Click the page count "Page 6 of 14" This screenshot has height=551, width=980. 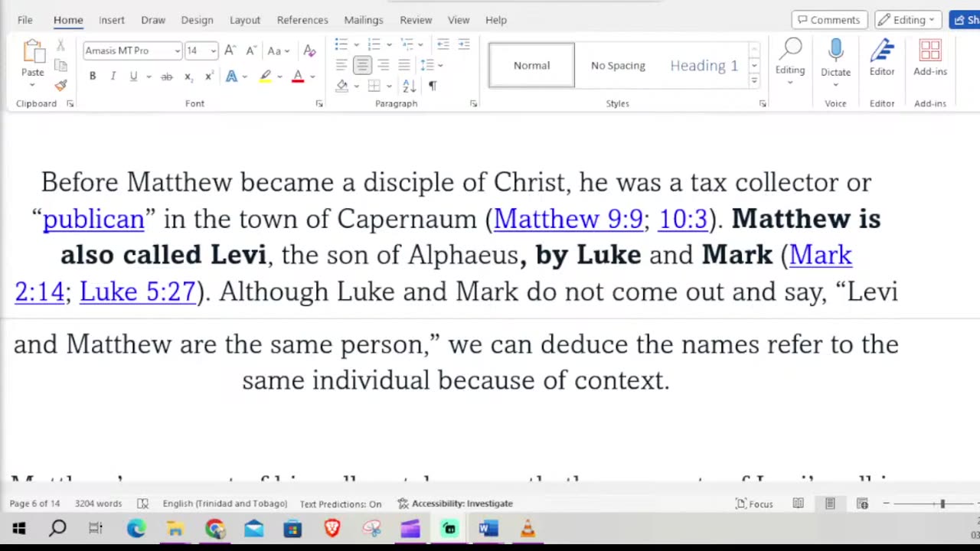pyautogui.click(x=34, y=504)
